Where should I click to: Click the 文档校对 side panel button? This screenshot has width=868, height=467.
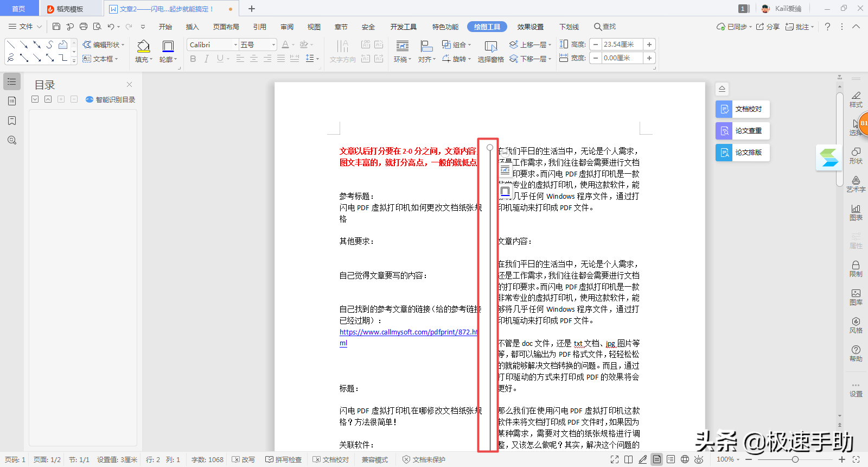click(x=742, y=109)
